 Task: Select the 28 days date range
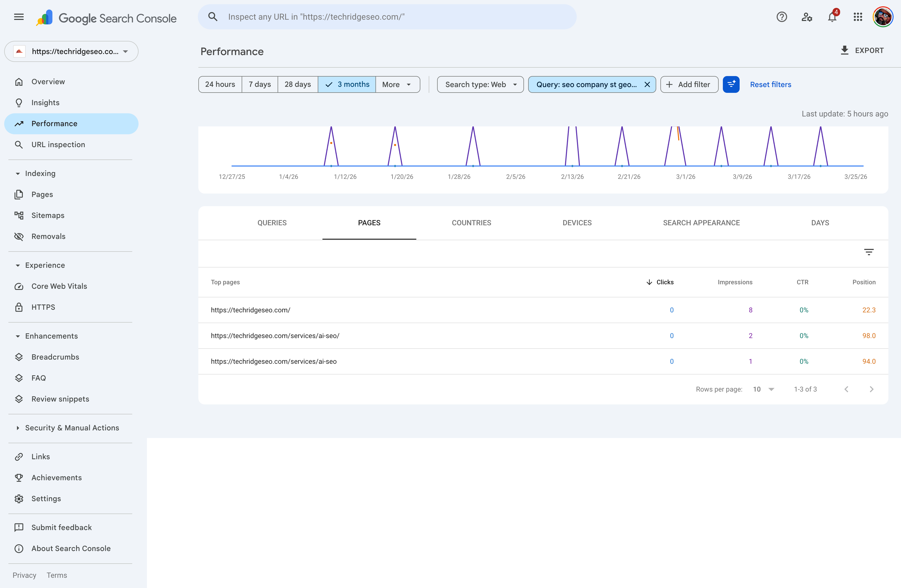[298, 84]
